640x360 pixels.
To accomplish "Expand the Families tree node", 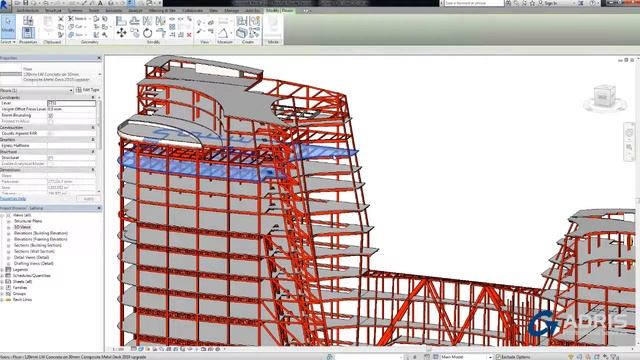I will point(2,287).
